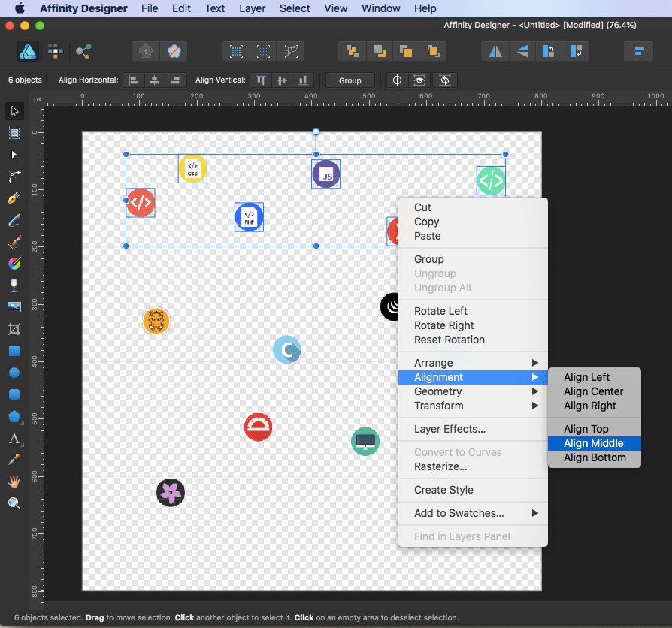This screenshot has height=628, width=672.
Task: Click Layer Effects… in the context menu
Action: point(450,429)
